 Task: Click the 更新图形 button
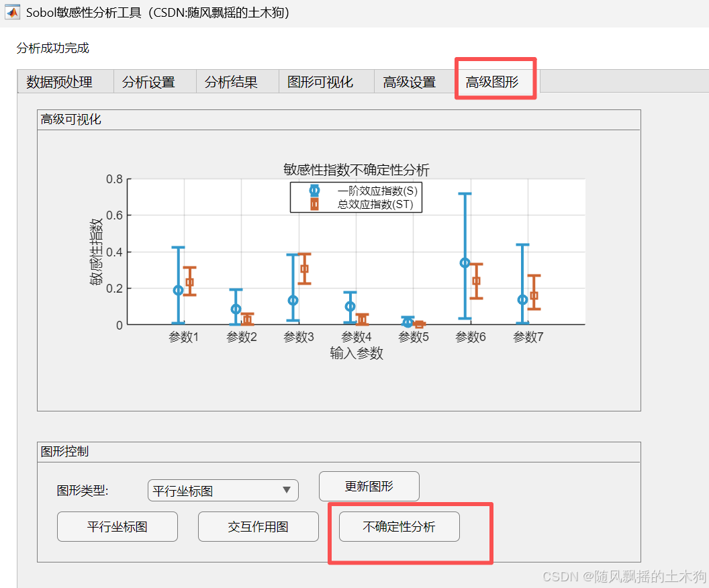(369, 486)
